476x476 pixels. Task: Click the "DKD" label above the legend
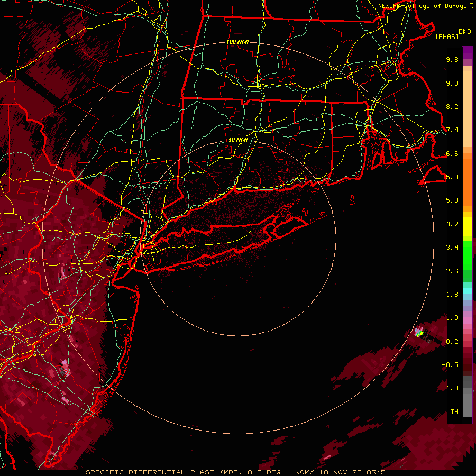[465, 32]
